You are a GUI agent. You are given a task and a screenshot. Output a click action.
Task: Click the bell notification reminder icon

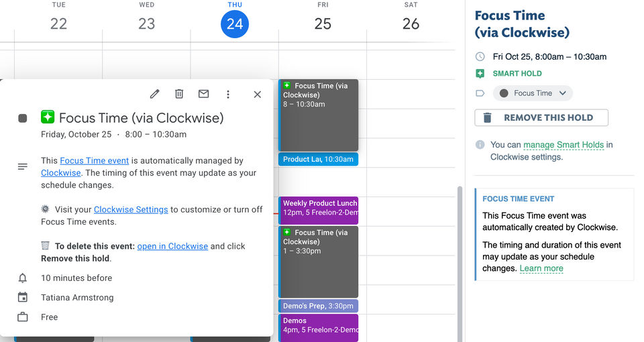[x=23, y=278]
